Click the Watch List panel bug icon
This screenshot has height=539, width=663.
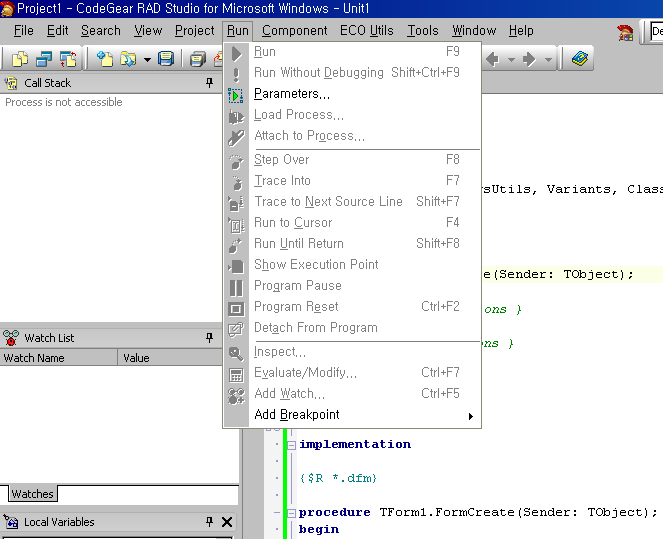12,338
